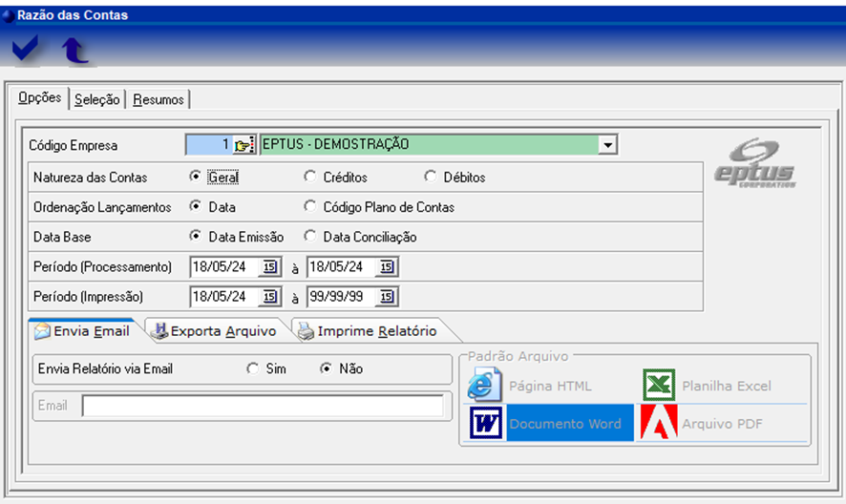Open the Resumos tab

pos(159,99)
